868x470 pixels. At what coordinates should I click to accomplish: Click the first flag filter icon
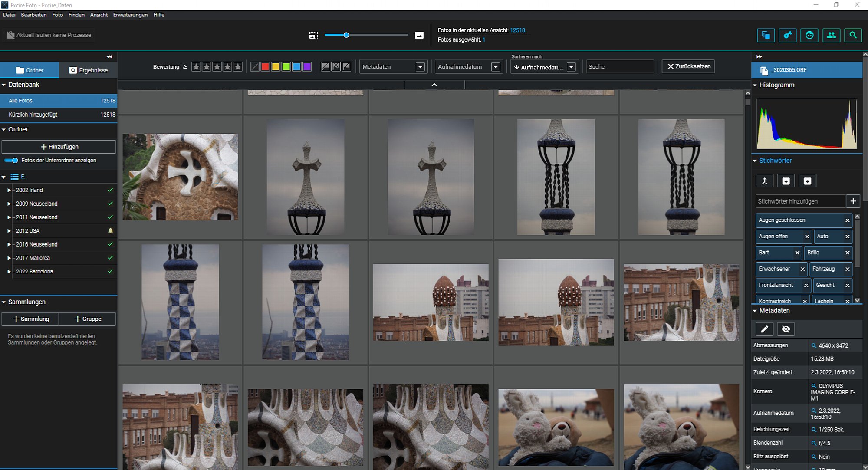325,66
